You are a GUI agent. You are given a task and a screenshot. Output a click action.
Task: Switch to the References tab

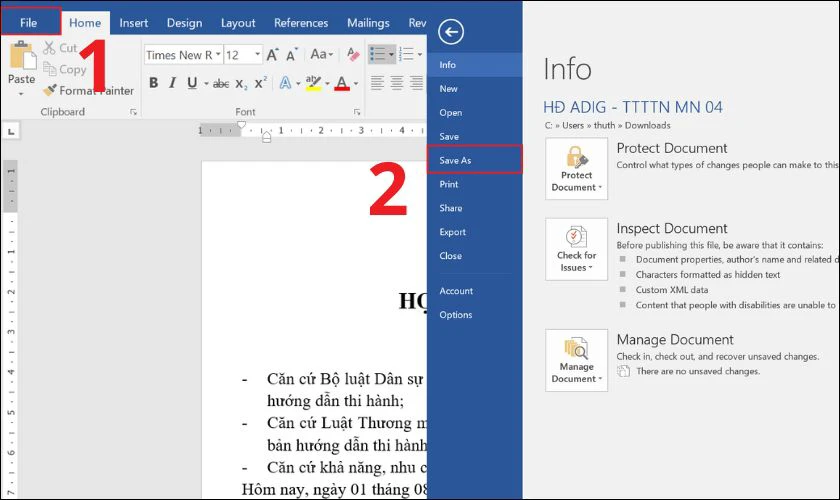301,23
